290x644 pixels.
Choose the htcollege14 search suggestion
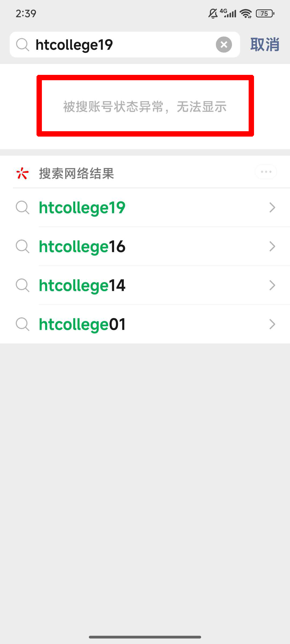pyautogui.click(x=82, y=286)
